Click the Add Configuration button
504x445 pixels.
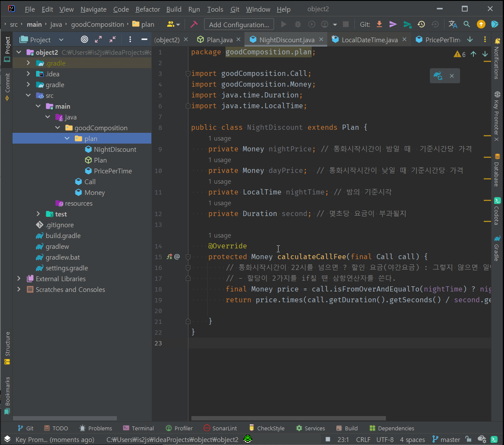(x=239, y=25)
